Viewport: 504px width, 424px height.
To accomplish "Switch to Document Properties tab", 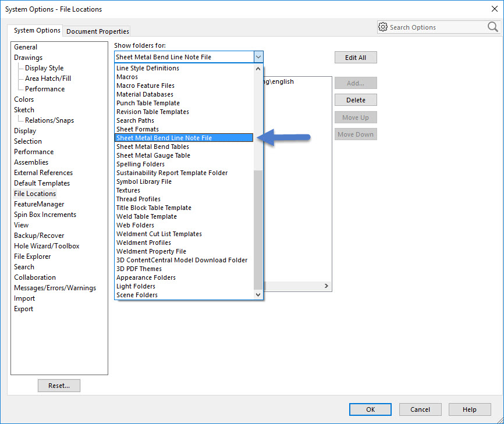I will point(98,31).
